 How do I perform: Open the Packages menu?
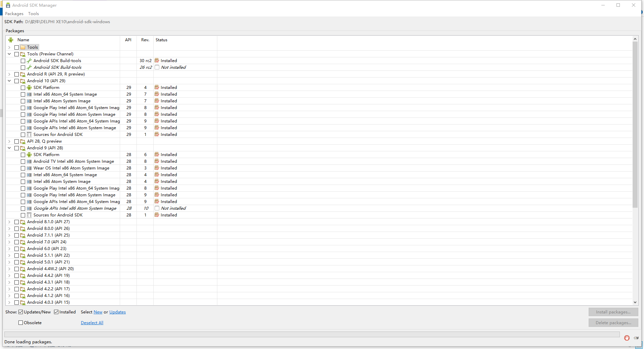tap(14, 14)
